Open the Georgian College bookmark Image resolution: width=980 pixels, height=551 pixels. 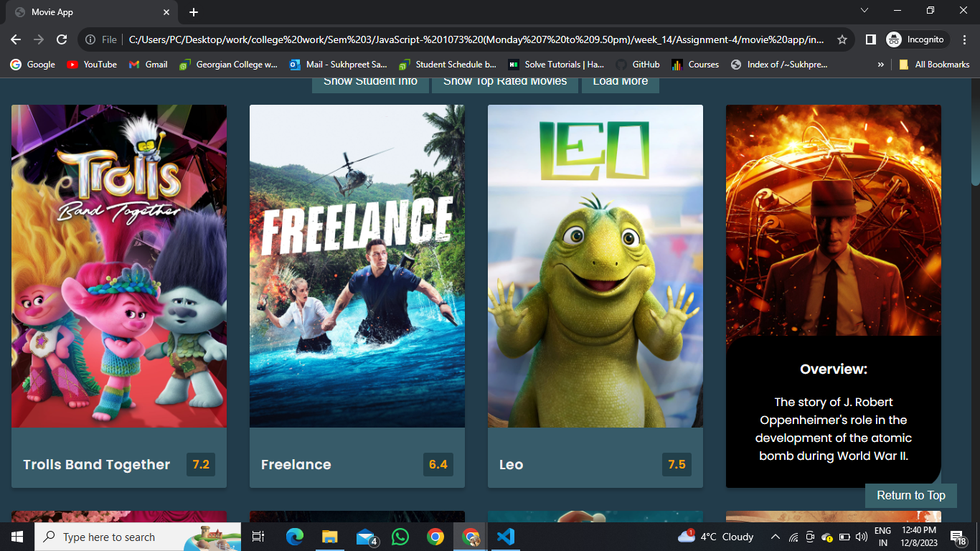tap(228, 65)
